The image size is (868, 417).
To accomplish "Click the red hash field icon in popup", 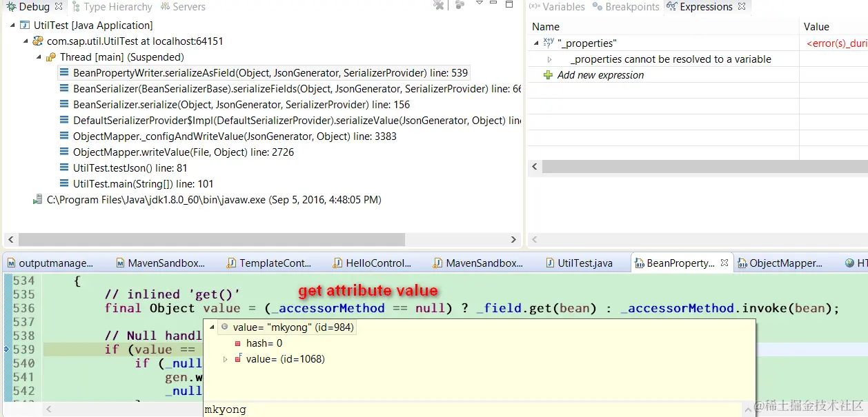I will click(x=237, y=343).
